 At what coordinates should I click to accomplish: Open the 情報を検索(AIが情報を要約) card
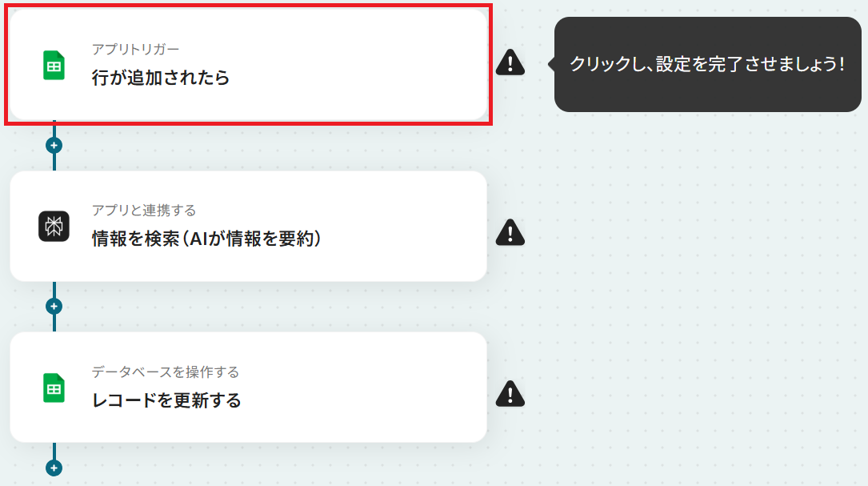pos(249,226)
